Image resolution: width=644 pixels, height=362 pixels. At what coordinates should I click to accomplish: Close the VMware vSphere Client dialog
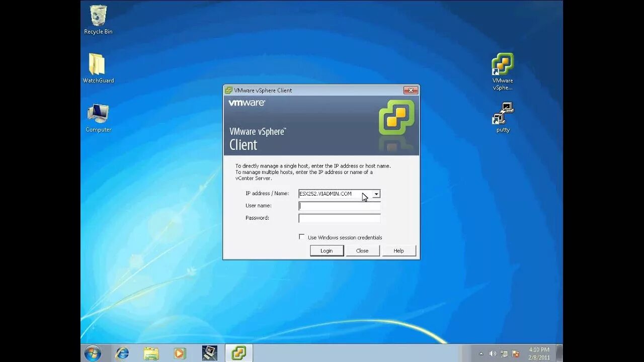(411, 90)
